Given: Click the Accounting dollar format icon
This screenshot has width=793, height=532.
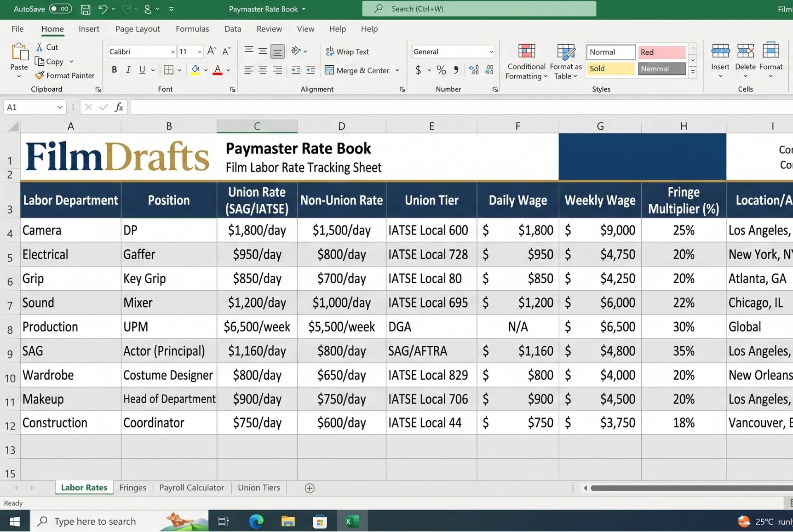Looking at the screenshot, I should pos(418,70).
